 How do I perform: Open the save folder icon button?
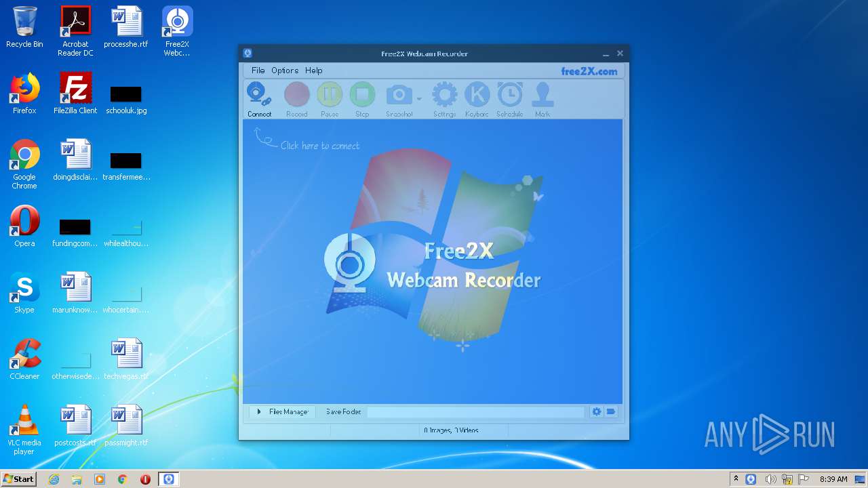pos(611,411)
